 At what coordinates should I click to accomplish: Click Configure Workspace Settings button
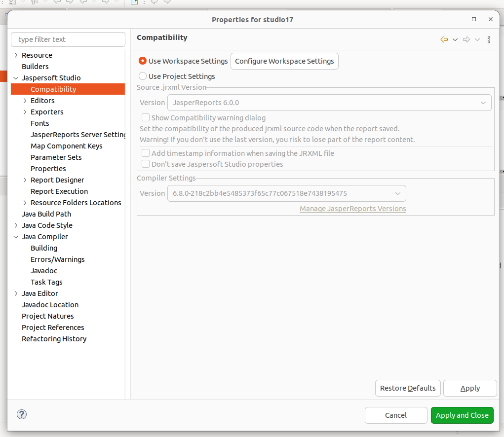coord(284,61)
